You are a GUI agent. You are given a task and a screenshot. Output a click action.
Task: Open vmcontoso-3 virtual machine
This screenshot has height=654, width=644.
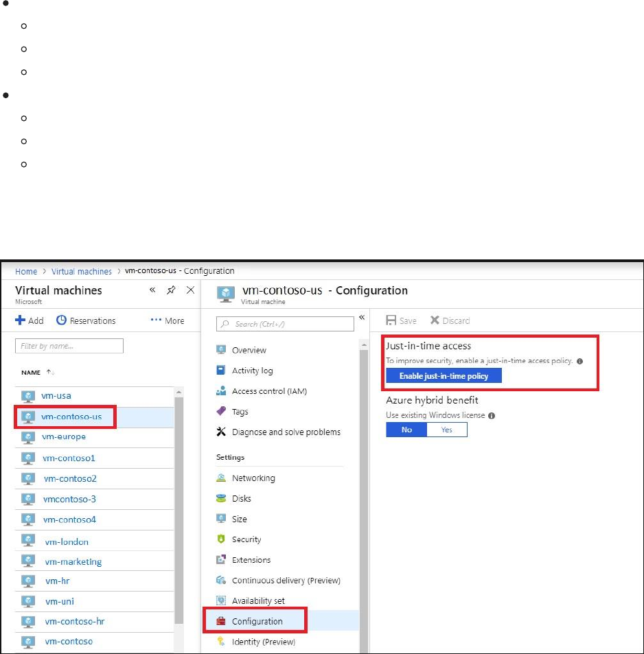(x=69, y=500)
